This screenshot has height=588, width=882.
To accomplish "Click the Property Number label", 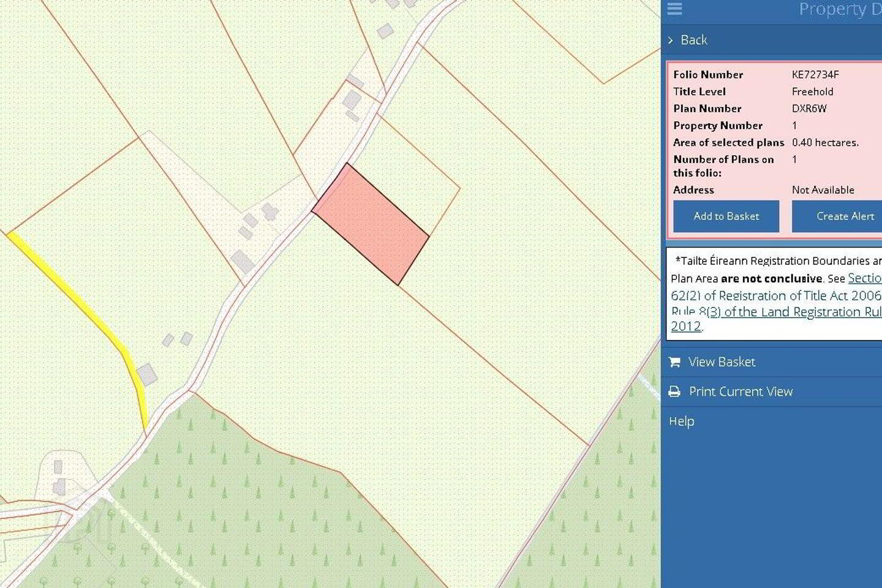I will [718, 126].
